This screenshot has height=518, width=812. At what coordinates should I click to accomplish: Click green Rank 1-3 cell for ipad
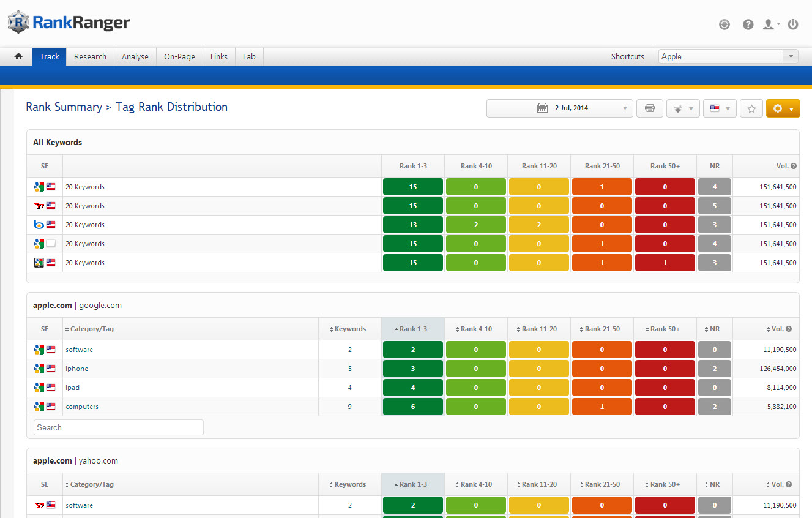412,388
